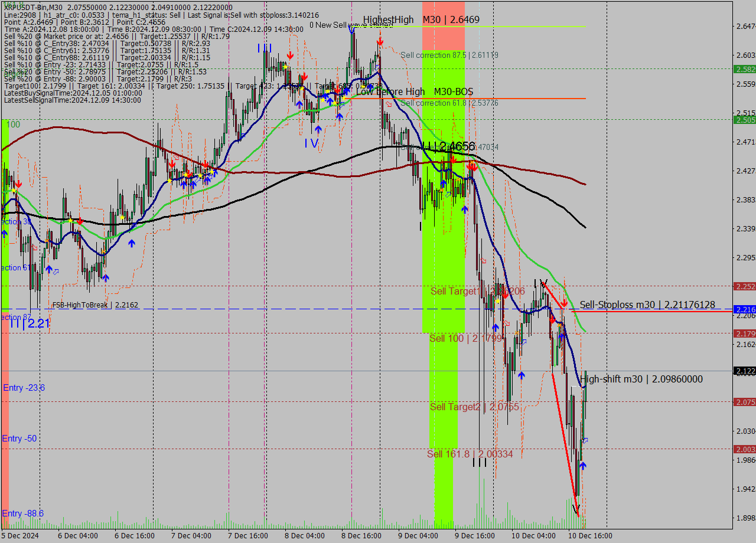Click the '10 Dec 04:00' time axis label

tap(533, 536)
